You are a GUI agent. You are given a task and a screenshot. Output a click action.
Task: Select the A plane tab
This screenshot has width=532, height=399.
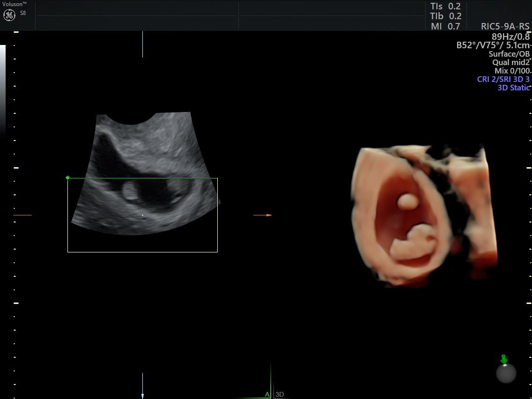[267, 394]
